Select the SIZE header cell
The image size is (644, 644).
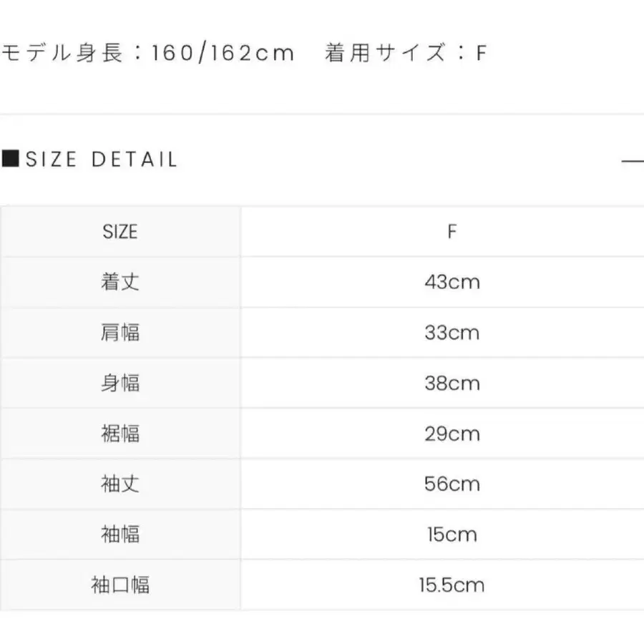(x=120, y=232)
